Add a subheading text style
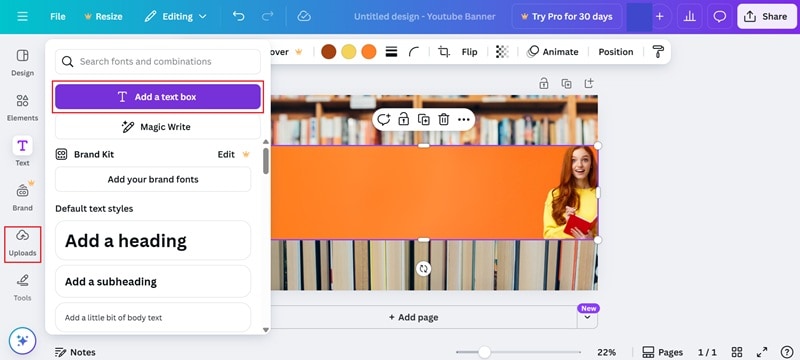Screen dimensions: 800x360 pos(153,281)
